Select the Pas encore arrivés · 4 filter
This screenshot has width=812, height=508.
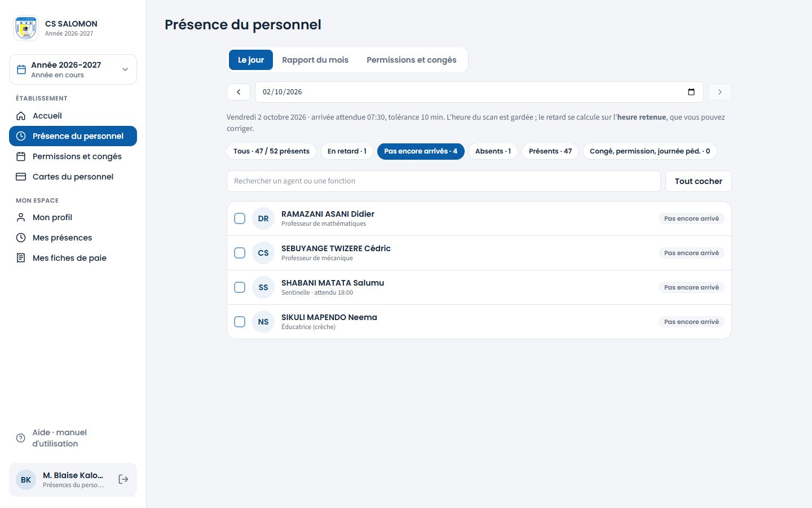421,151
